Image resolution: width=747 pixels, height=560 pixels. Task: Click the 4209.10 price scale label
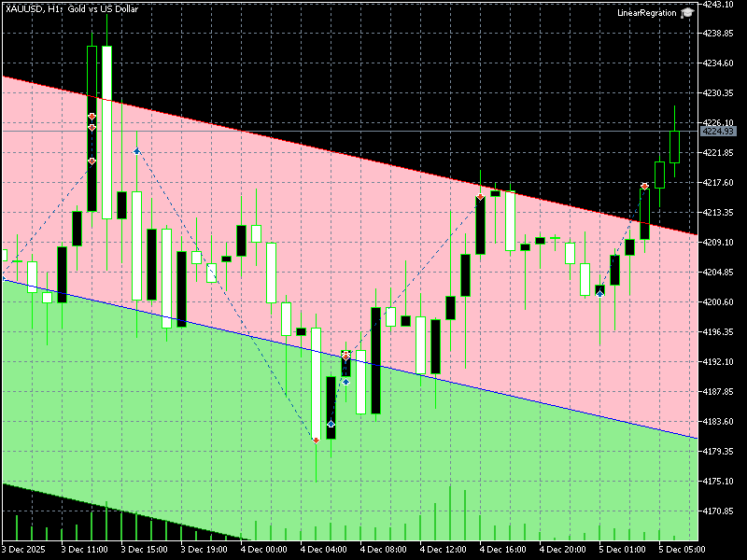coord(718,243)
